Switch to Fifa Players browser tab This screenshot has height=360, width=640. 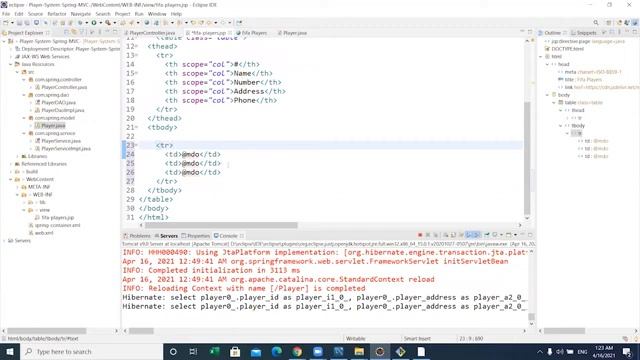click(252, 33)
